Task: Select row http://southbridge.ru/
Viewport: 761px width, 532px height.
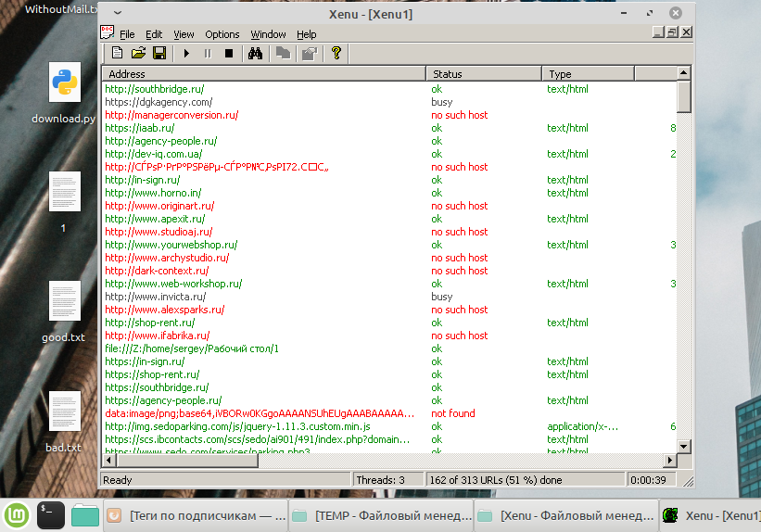Action: pyautogui.click(x=389, y=89)
